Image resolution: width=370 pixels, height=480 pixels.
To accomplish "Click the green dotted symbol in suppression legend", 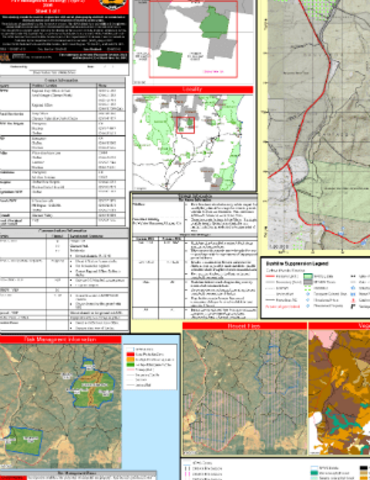I will tap(308, 288).
